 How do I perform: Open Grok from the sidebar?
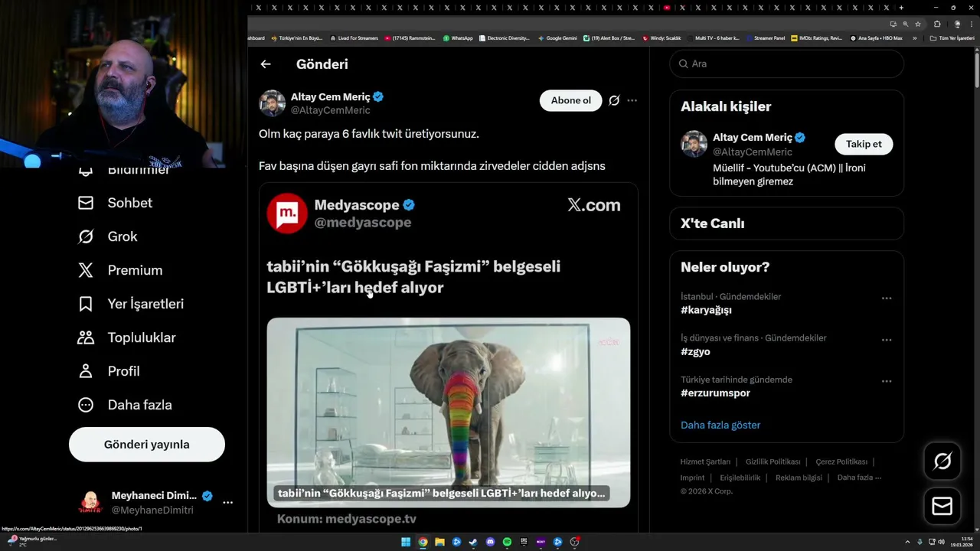coord(107,236)
